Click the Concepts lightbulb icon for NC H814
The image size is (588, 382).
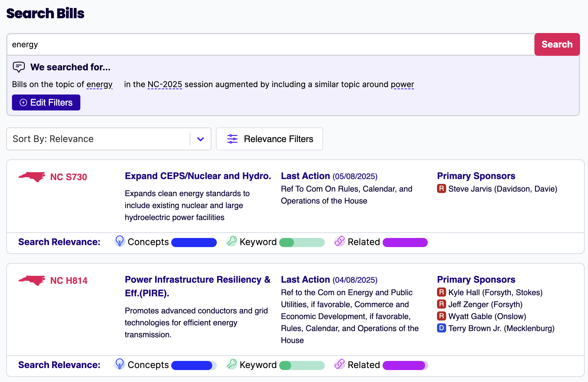click(x=120, y=364)
